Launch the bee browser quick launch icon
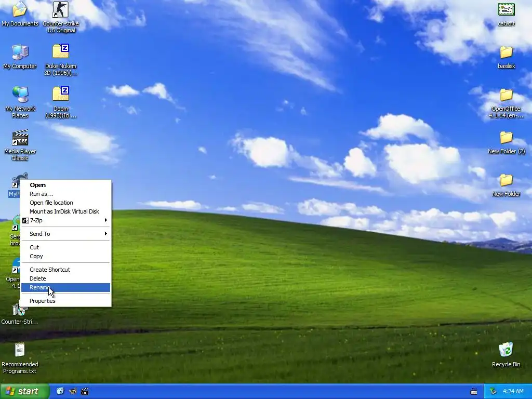The height and width of the screenshot is (399, 532). point(73,391)
